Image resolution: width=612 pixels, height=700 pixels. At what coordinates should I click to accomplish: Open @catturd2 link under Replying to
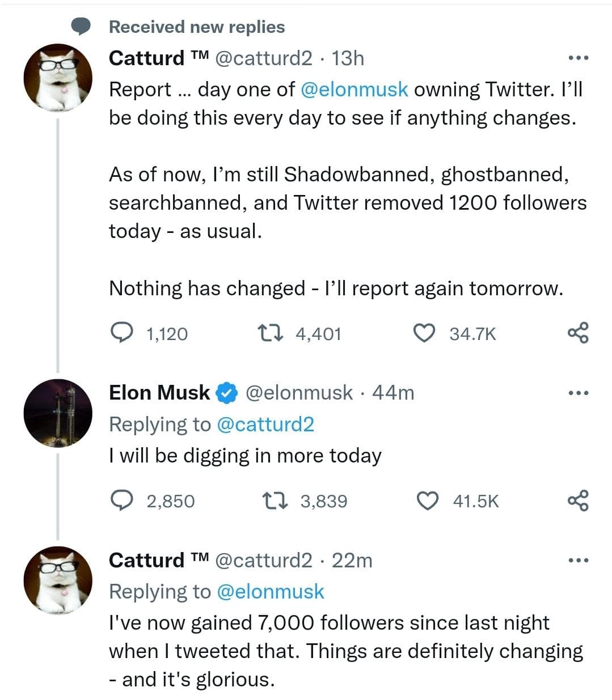click(x=265, y=424)
